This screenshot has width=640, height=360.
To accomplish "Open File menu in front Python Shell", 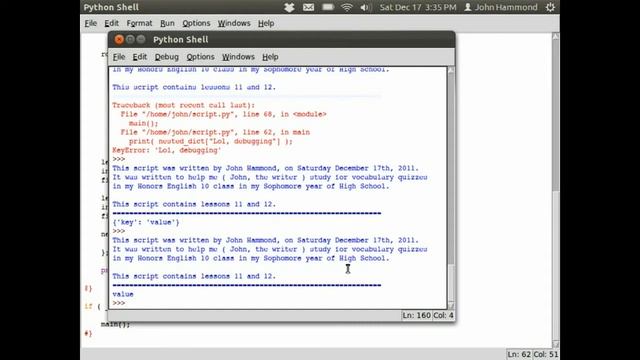I will tap(119, 57).
